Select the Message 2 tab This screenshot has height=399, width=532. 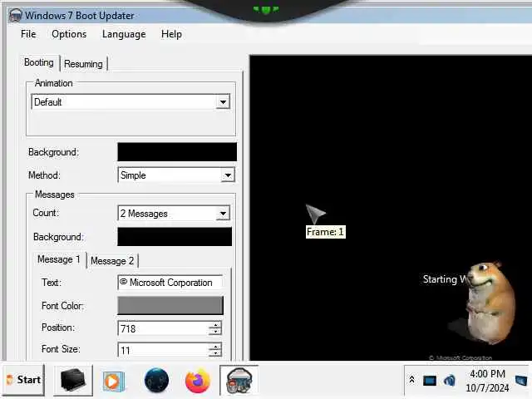pos(112,261)
